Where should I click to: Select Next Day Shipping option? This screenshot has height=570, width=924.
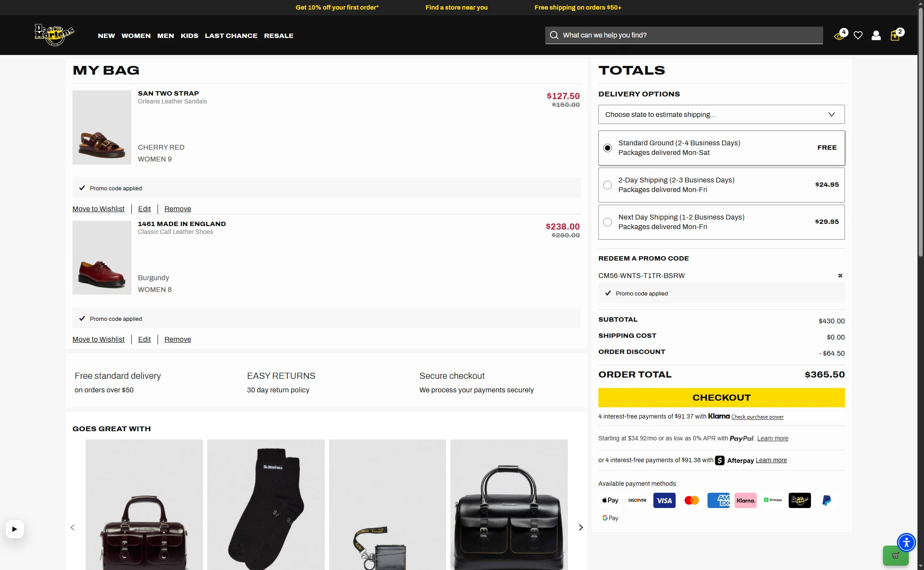coord(608,222)
